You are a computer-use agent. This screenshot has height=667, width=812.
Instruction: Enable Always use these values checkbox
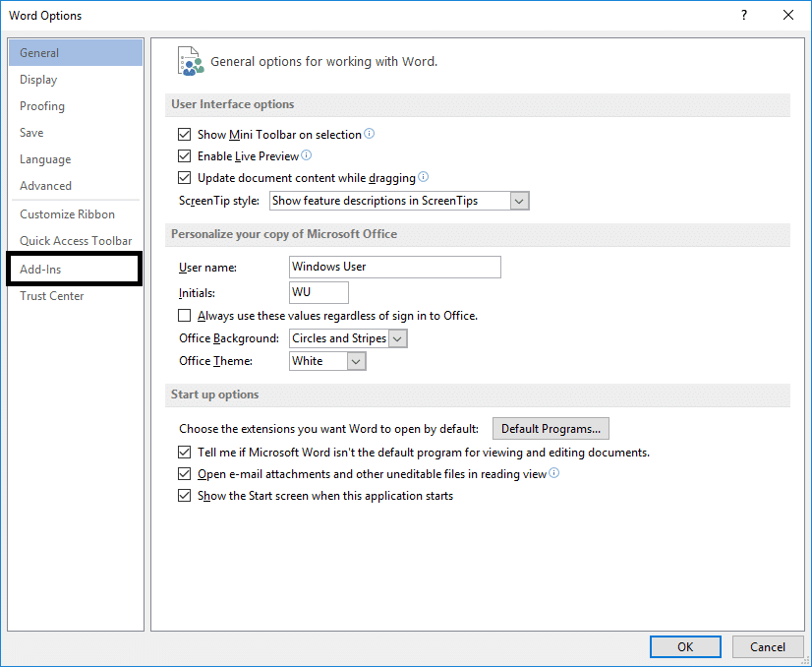click(185, 316)
